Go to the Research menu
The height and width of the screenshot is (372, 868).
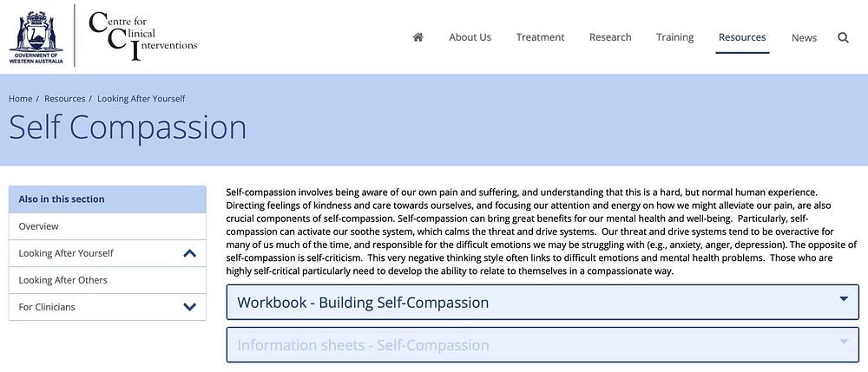(x=610, y=37)
